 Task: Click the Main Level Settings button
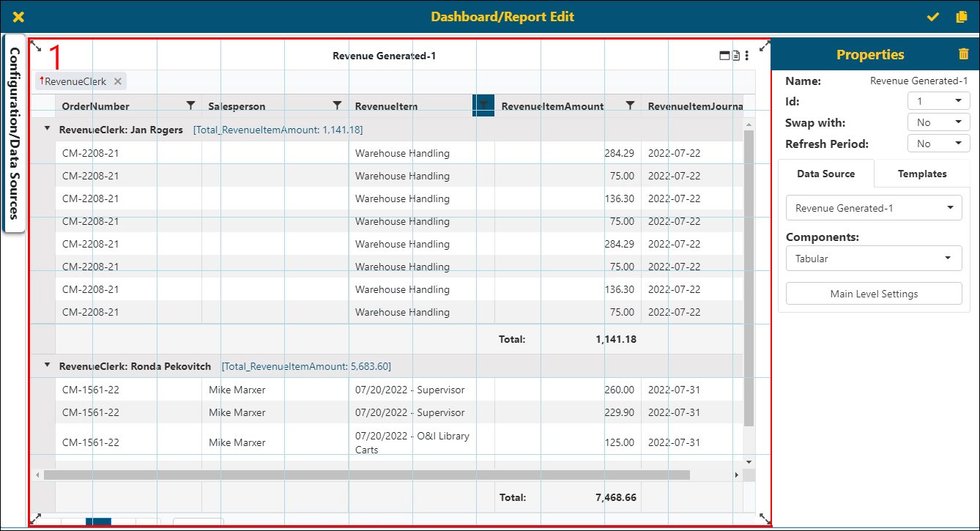pos(873,293)
